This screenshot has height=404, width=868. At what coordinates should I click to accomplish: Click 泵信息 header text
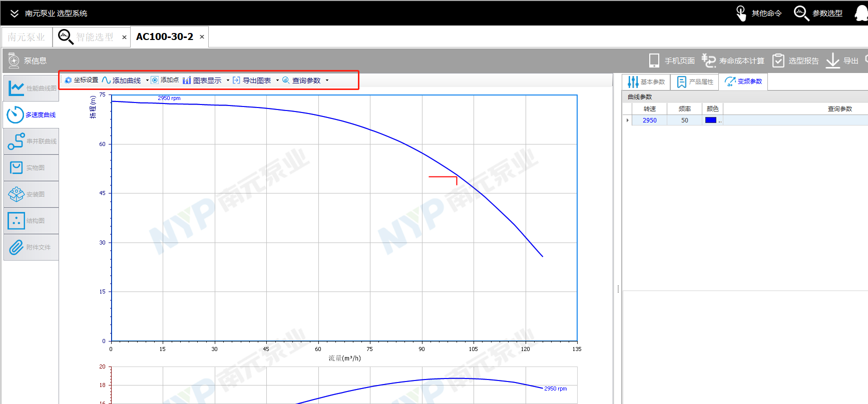click(35, 61)
